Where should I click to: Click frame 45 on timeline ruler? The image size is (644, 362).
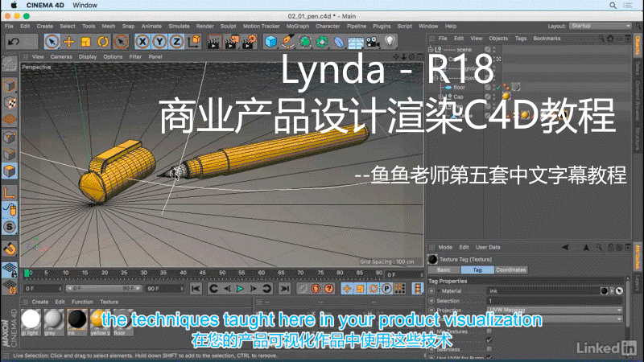(x=203, y=273)
